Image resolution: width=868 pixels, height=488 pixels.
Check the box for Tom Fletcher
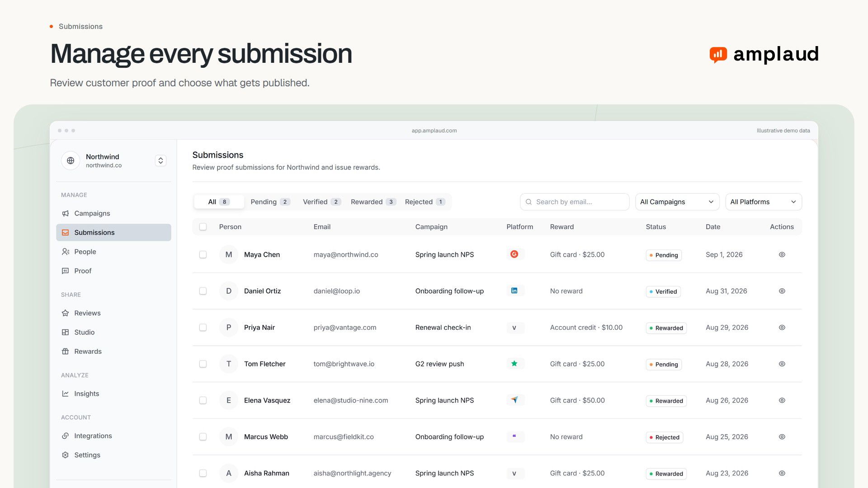[203, 364]
